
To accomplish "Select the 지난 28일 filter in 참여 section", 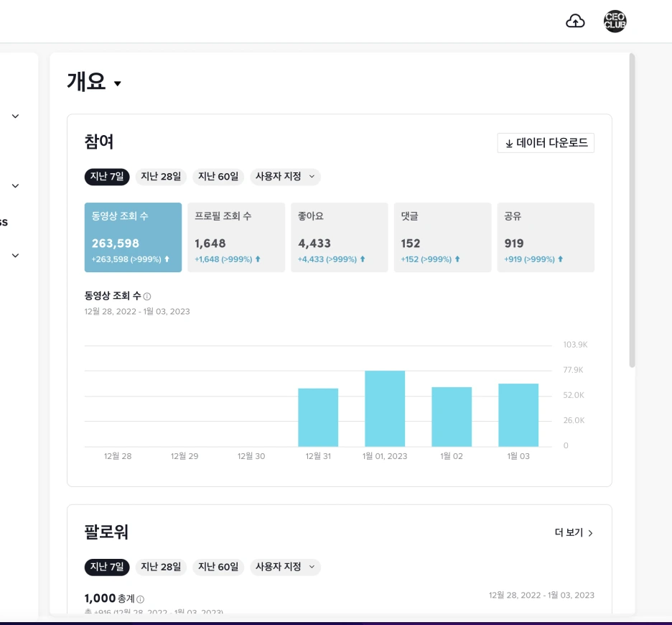I will (x=160, y=177).
